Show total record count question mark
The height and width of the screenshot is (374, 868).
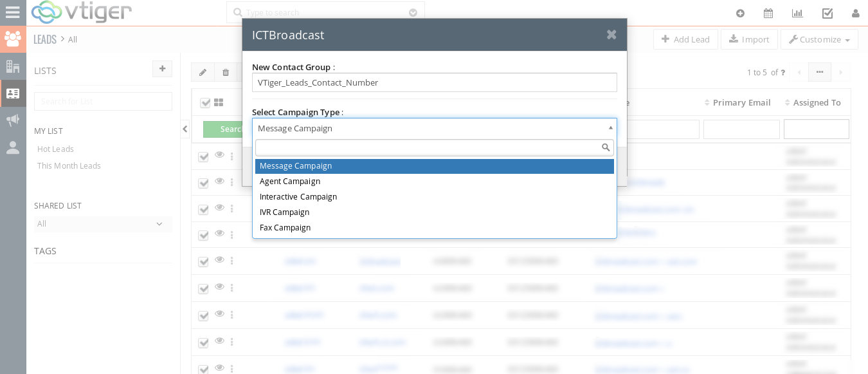tap(782, 73)
